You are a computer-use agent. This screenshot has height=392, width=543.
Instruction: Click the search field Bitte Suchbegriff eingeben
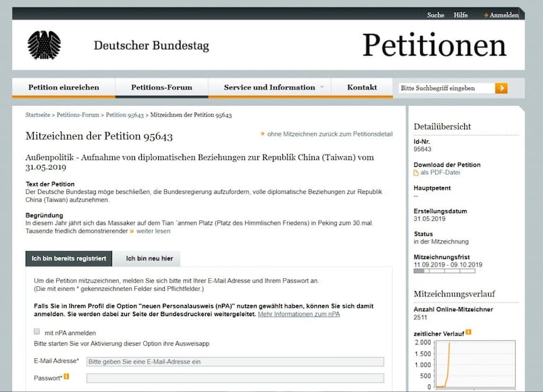coord(447,88)
